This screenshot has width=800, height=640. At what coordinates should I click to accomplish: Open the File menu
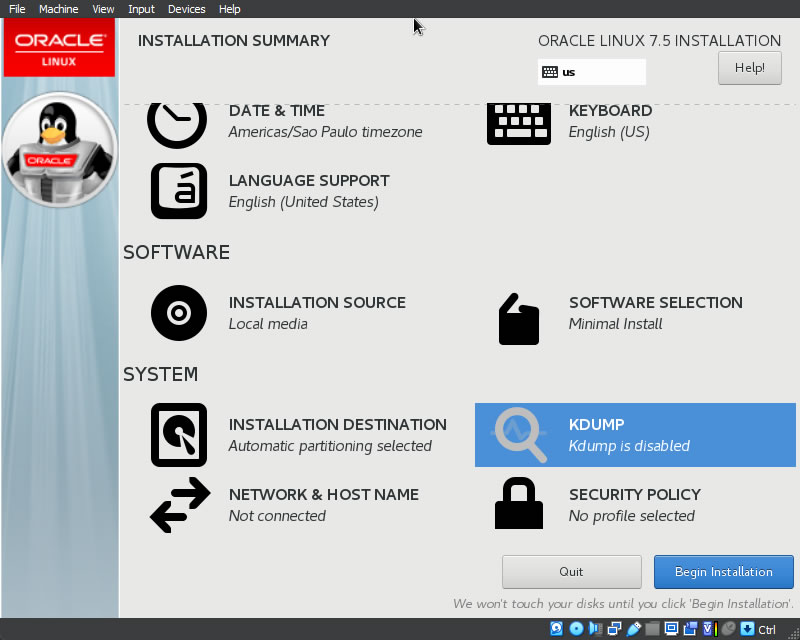(x=17, y=9)
